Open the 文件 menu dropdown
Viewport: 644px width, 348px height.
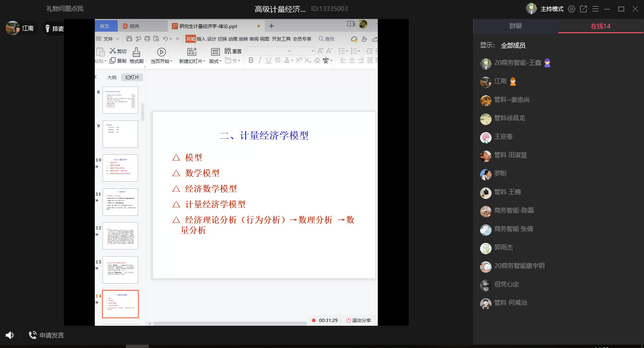tap(108, 39)
